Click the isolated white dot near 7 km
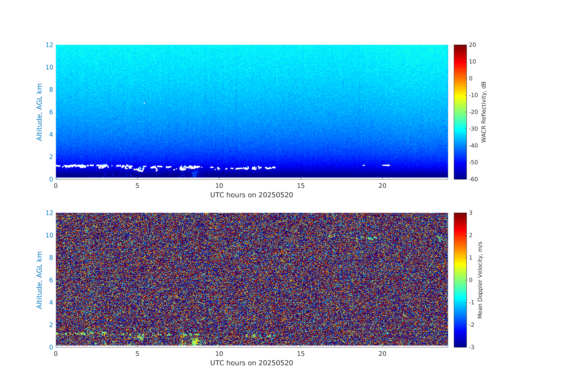Image resolution: width=571 pixels, height=392 pixels. 144,103
